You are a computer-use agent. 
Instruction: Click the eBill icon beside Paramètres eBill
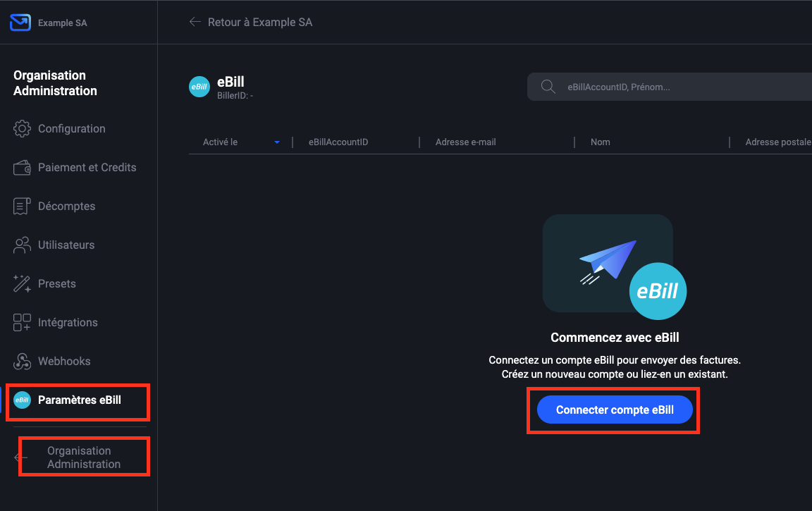(x=23, y=400)
